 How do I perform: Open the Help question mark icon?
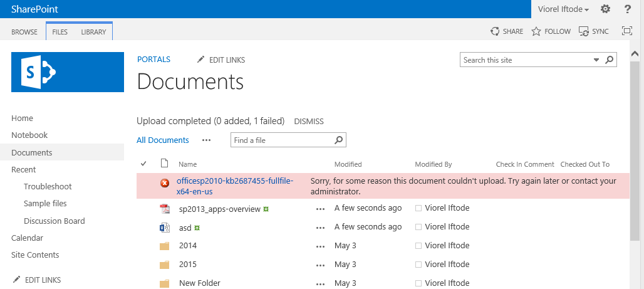pos(628,9)
